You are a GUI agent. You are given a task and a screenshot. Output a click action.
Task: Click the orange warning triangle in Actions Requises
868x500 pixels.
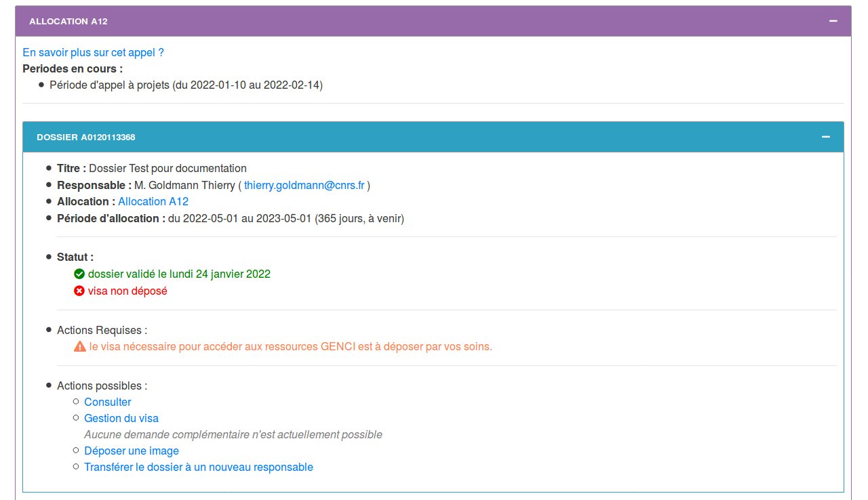[78, 346]
